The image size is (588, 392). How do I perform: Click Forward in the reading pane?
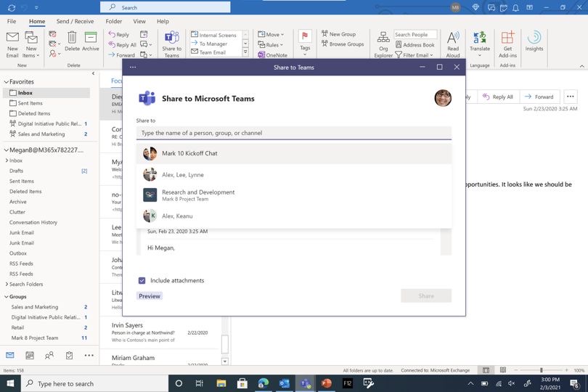pyautogui.click(x=539, y=97)
